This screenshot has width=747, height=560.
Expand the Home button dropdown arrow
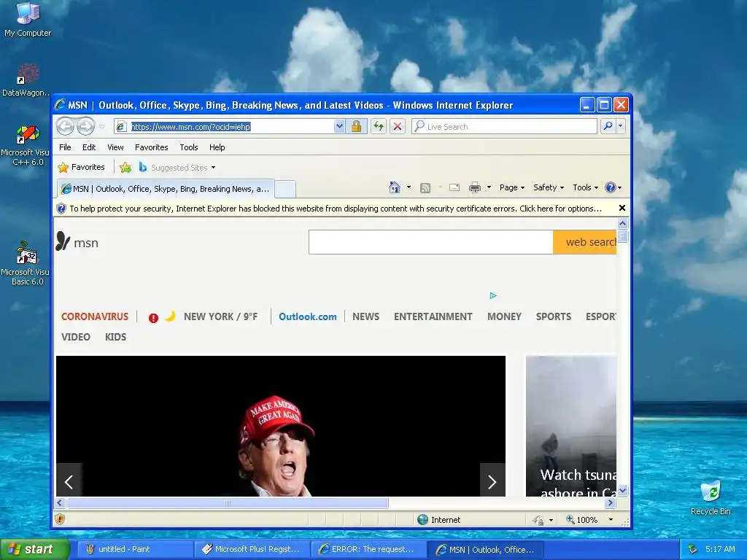coord(409,187)
